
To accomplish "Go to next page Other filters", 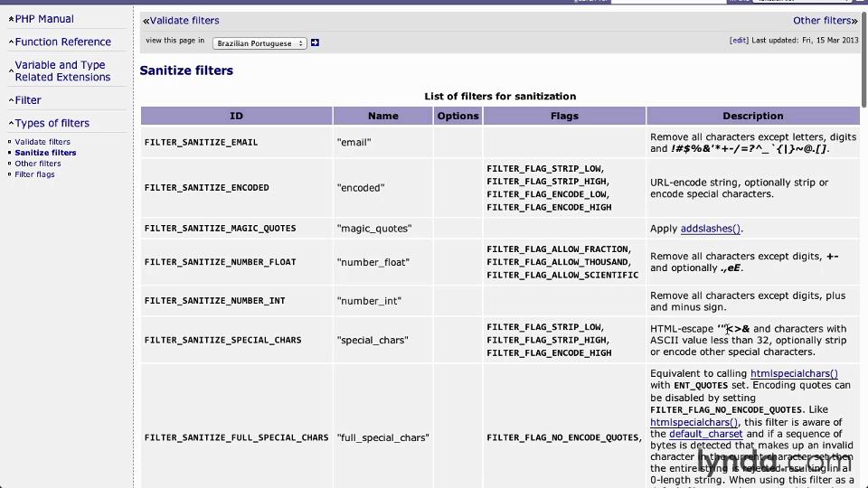I will 822,20.
